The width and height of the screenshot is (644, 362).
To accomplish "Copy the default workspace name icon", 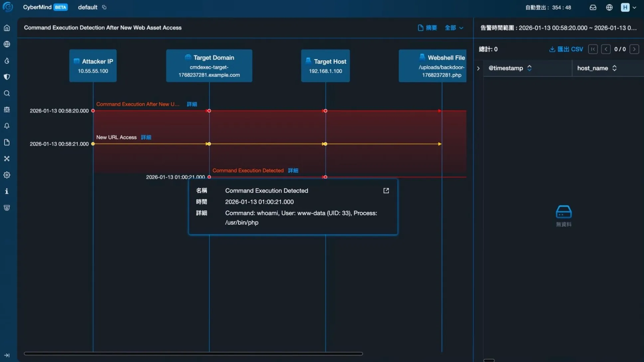I will pyautogui.click(x=104, y=7).
